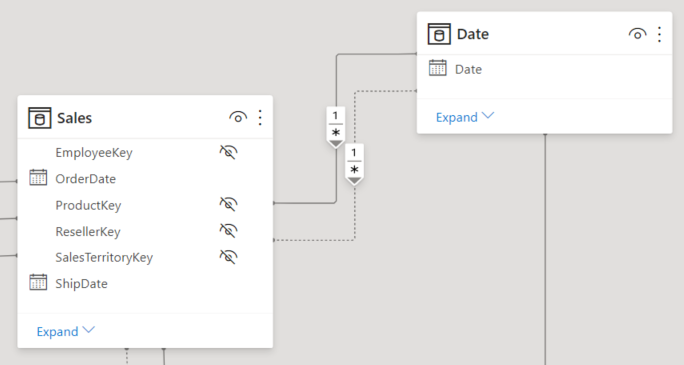Open the Date table more options menu
Viewport: 684px width, 365px height.
tap(659, 34)
